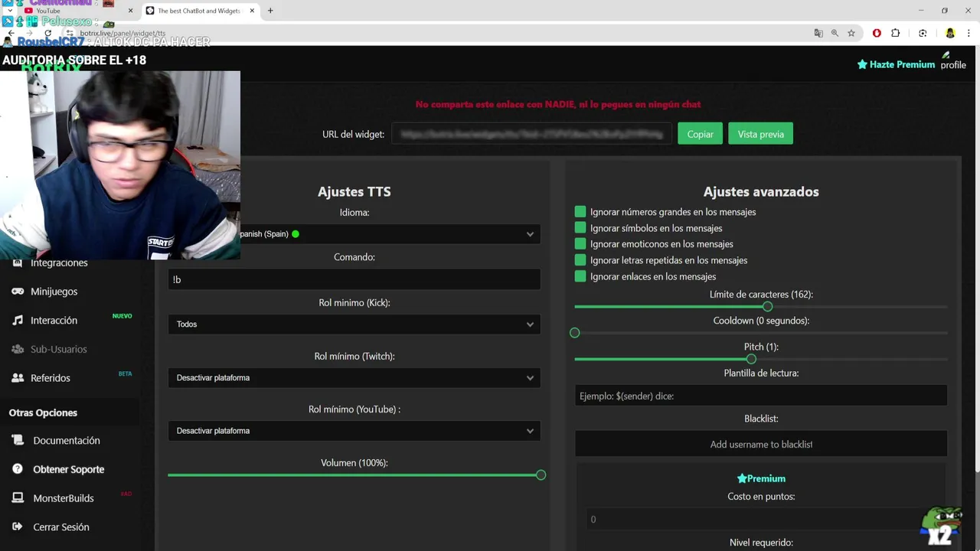Click the Pitch slider handle

(751, 359)
